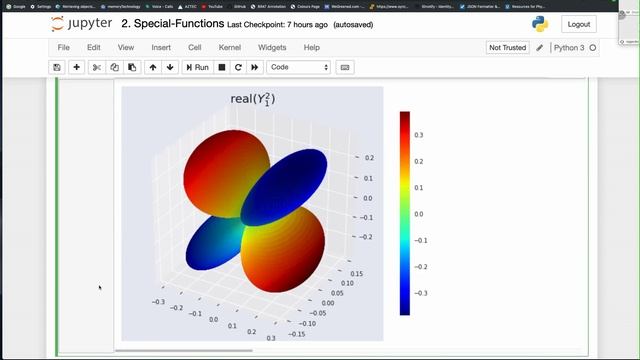
Task: Open the Widgets menu
Action: pyautogui.click(x=272, y=48)
